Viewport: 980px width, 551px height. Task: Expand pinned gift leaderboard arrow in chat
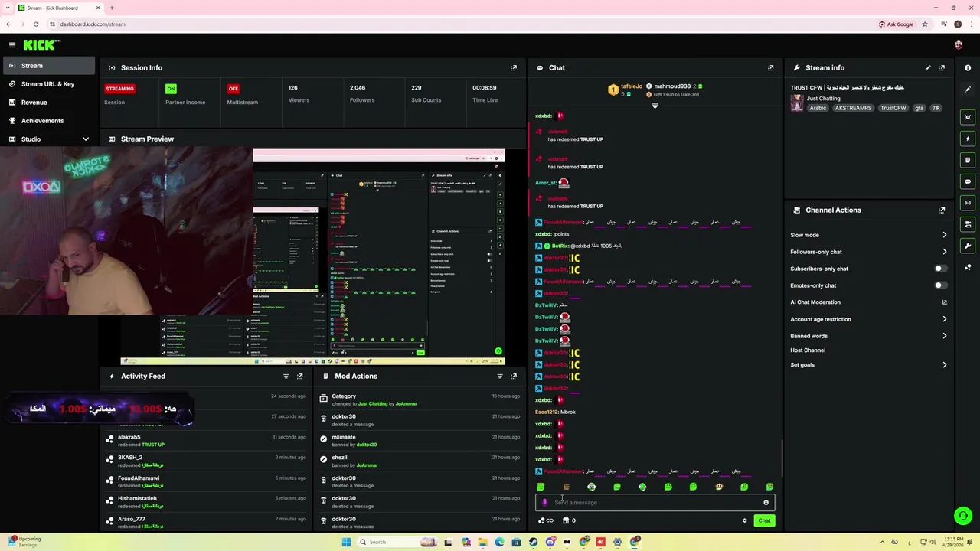(655, 106)
